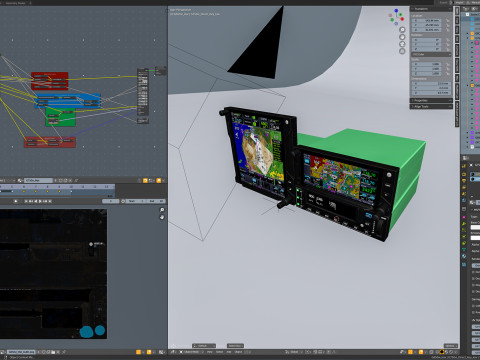Click the image editor zoom magnifier icon

coord(162,210)
